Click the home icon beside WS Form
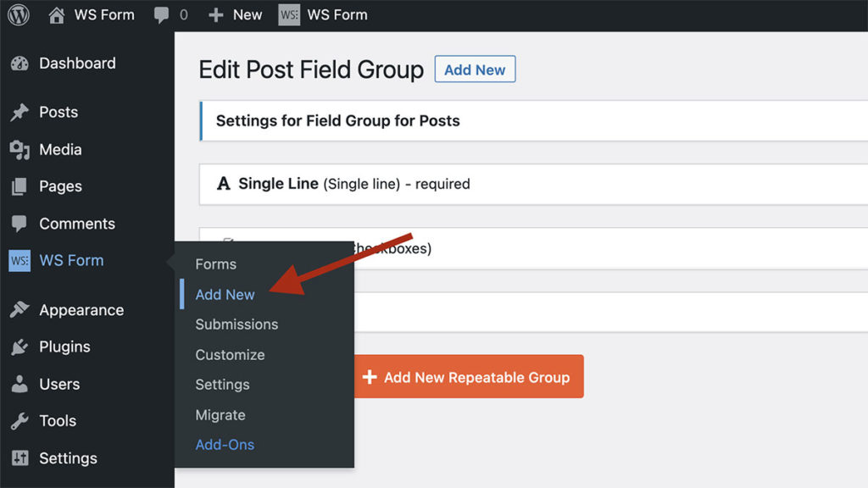868x488 pixels. coord(56,15)
